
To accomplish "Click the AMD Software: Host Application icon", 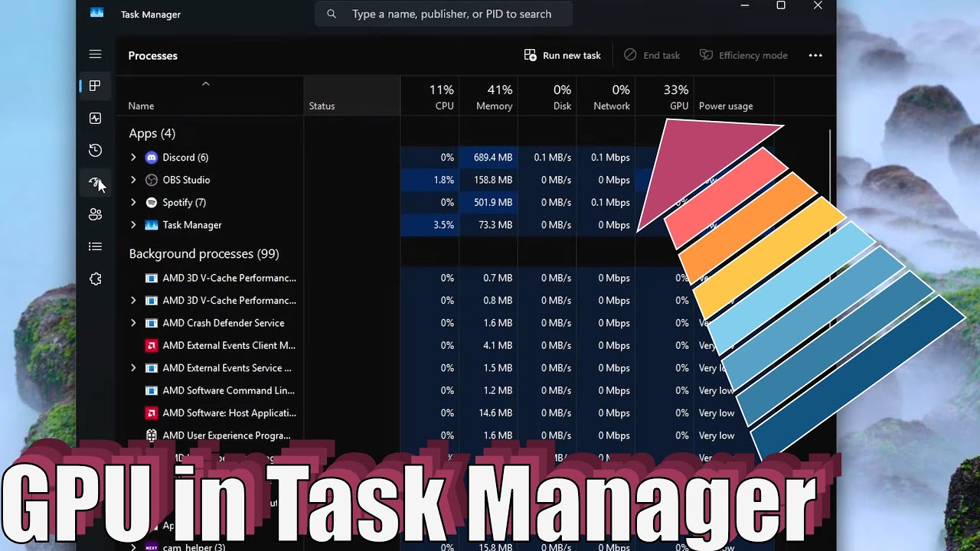I will point(152,413).
